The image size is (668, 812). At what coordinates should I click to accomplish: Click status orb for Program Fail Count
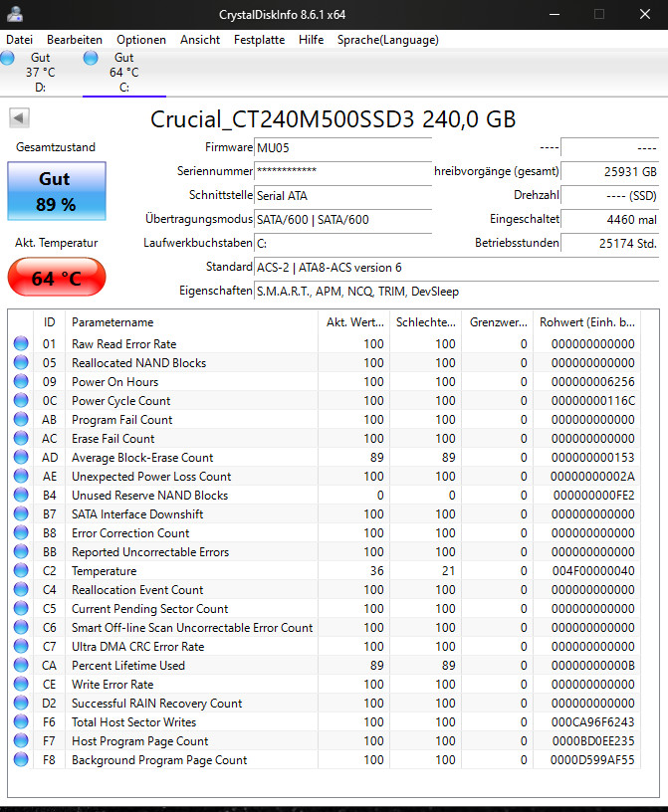(x=21, y=419)
